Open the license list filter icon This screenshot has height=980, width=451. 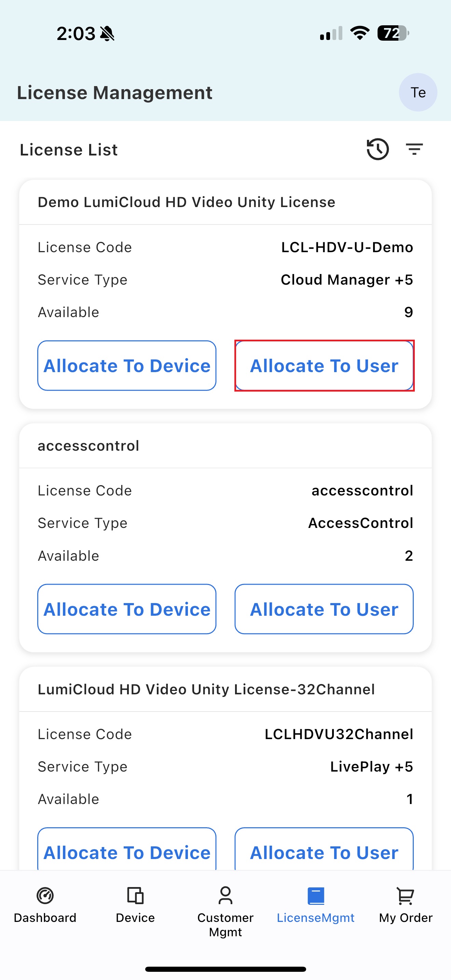[414, 149]
